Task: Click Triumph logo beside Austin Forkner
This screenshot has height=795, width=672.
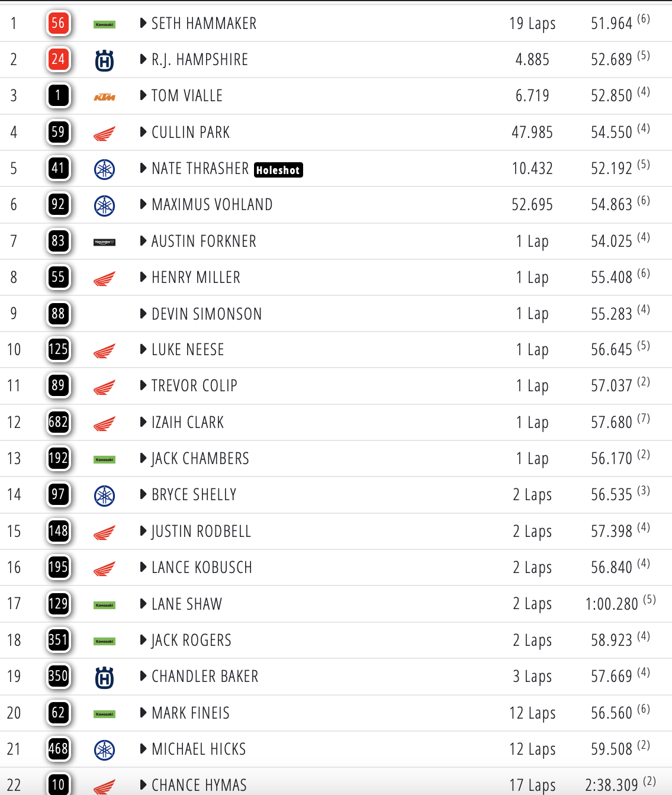Action: (104, 242)
